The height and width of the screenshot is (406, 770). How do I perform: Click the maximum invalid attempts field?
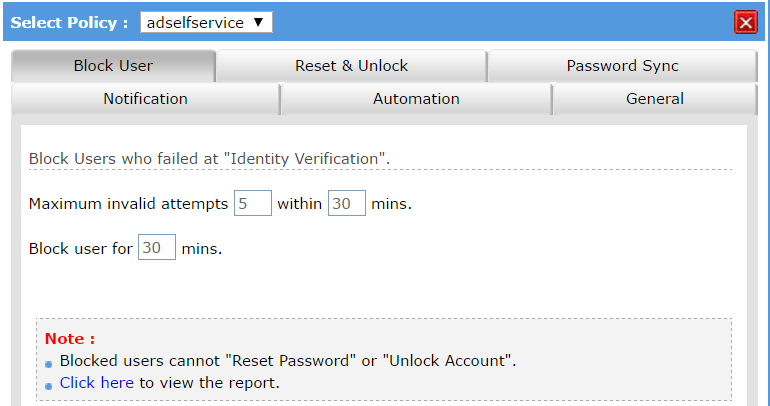[x=253, y=204]
